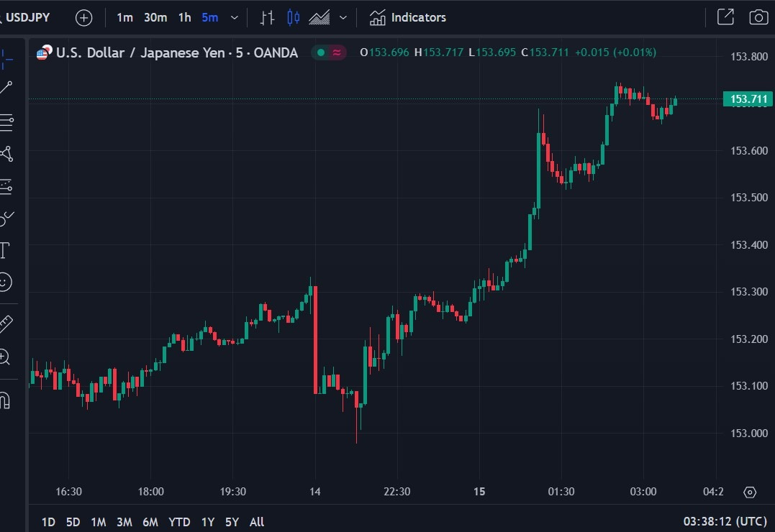The height and width of the screenshot is (532, 775).
Task: Switch to area chart style
Action: [319, 18]
